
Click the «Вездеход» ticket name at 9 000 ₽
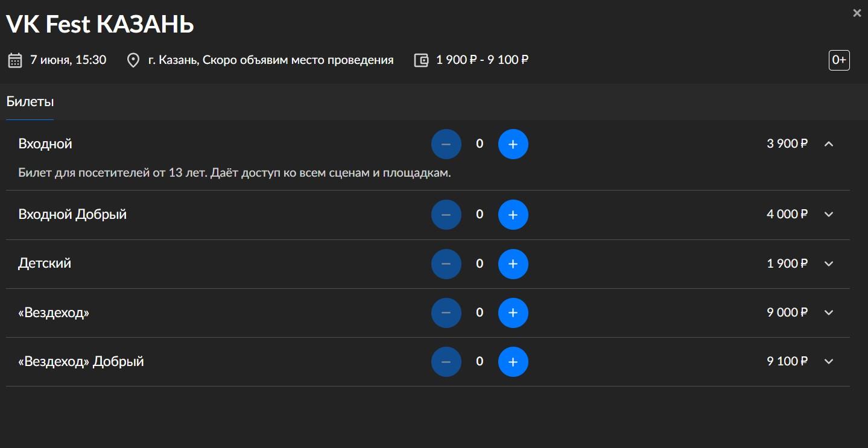[x=54, y=312]
